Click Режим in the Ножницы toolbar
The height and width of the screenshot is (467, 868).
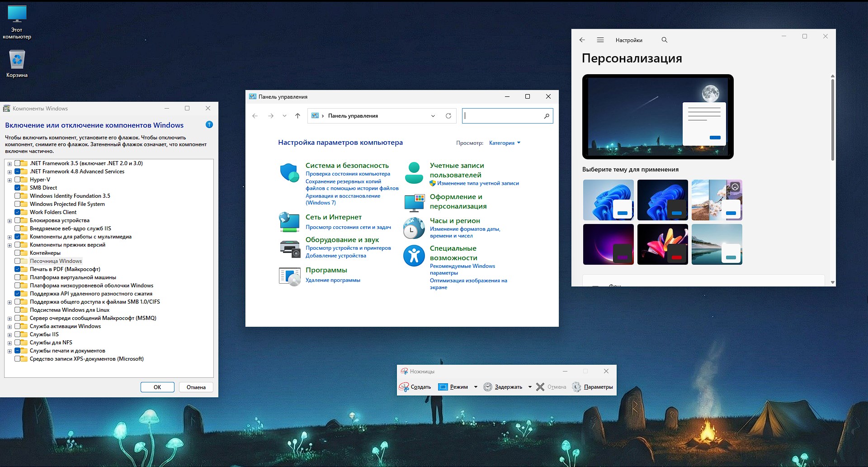coord(454,387)
